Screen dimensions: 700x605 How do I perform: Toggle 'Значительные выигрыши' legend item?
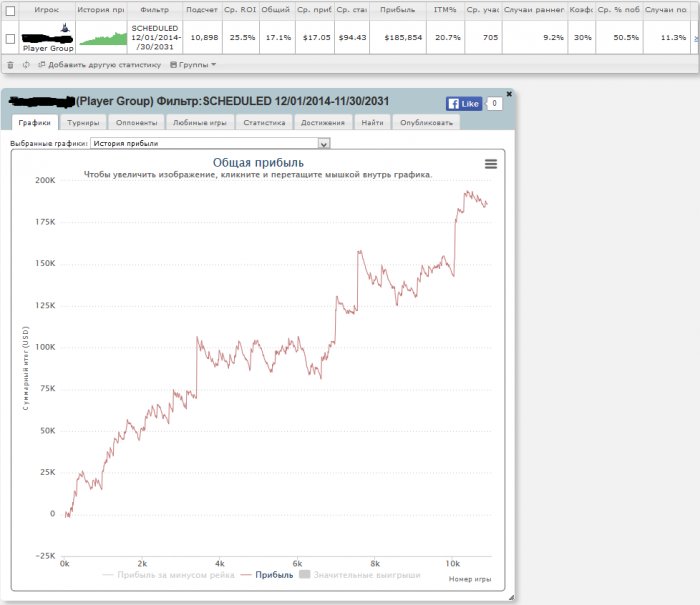[x=360, y=575]
